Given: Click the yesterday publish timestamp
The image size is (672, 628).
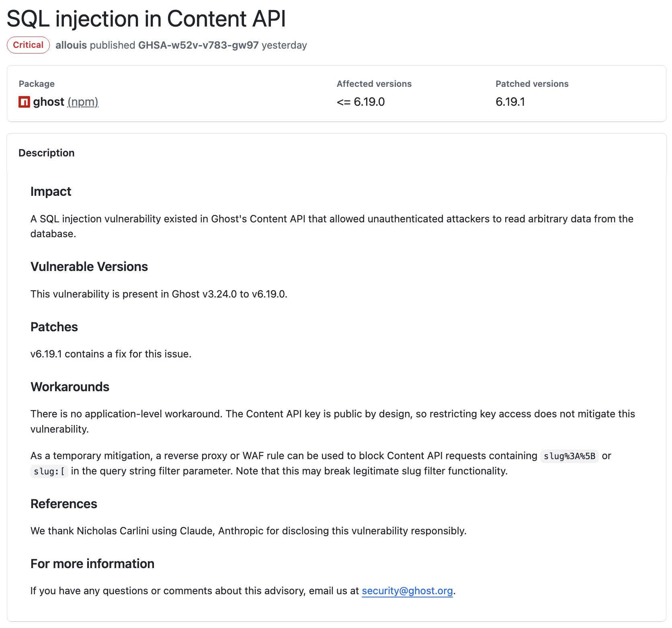Looking at the screenshot, I should pyautogui.click(x=284, y=45).
